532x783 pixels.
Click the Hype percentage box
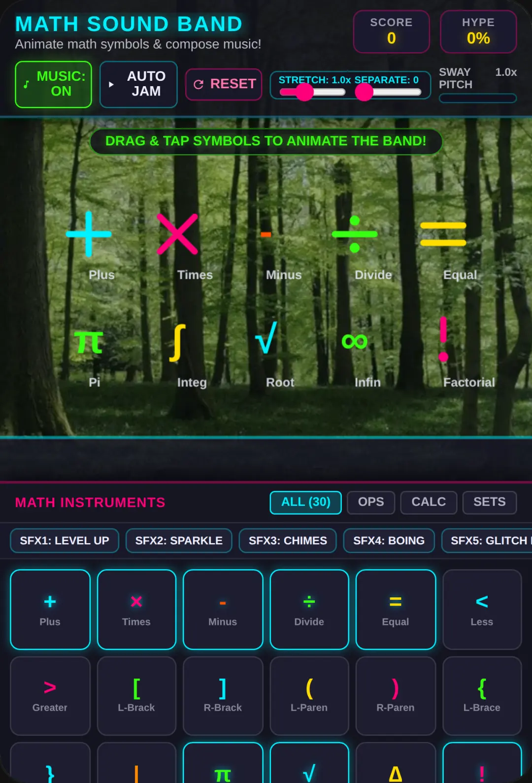478,32
